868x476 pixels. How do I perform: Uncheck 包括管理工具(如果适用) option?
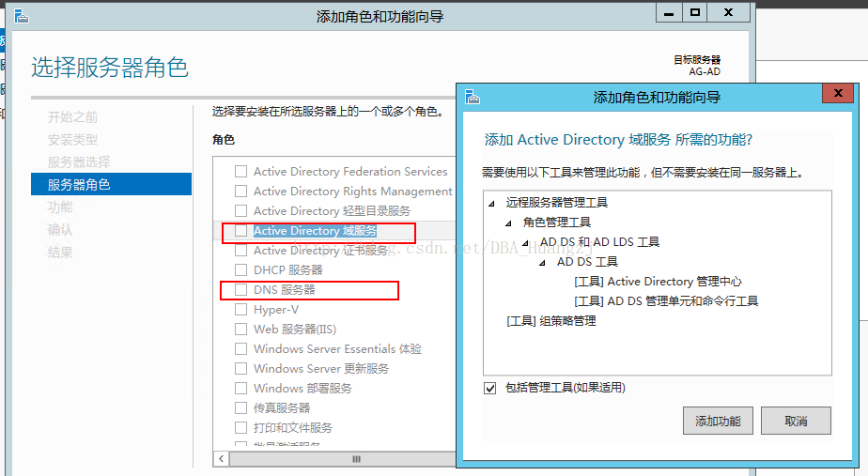click(x=490, y=388)
